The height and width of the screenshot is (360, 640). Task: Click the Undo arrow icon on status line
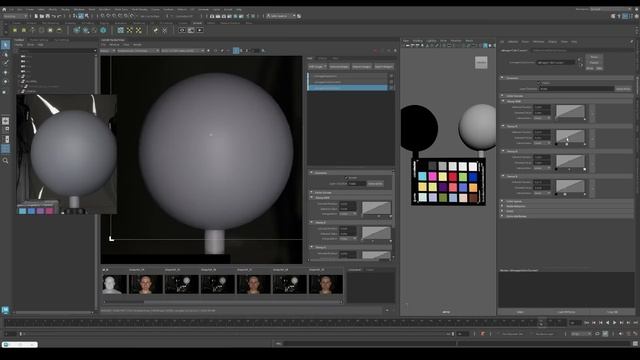[x=53, y=16]
